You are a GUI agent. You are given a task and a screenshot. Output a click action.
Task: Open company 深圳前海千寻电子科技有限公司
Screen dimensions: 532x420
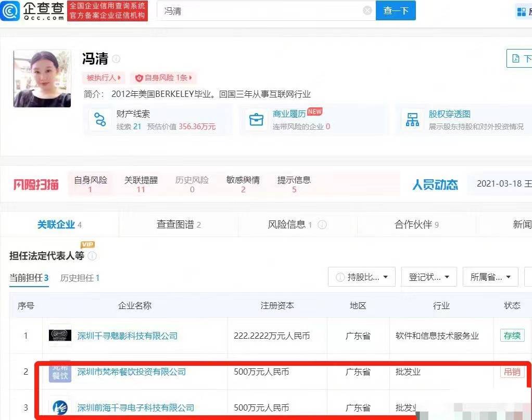pyautogui.click(x=136, y=408)
